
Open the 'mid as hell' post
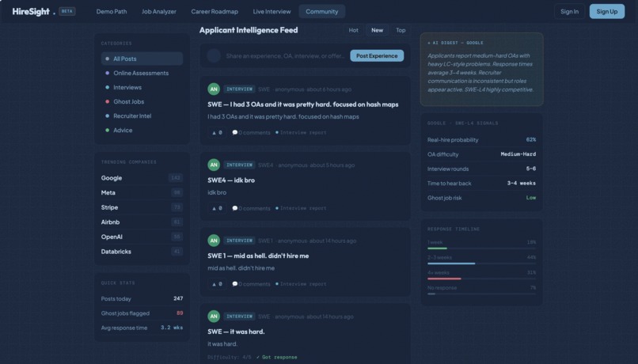[258, 256]
